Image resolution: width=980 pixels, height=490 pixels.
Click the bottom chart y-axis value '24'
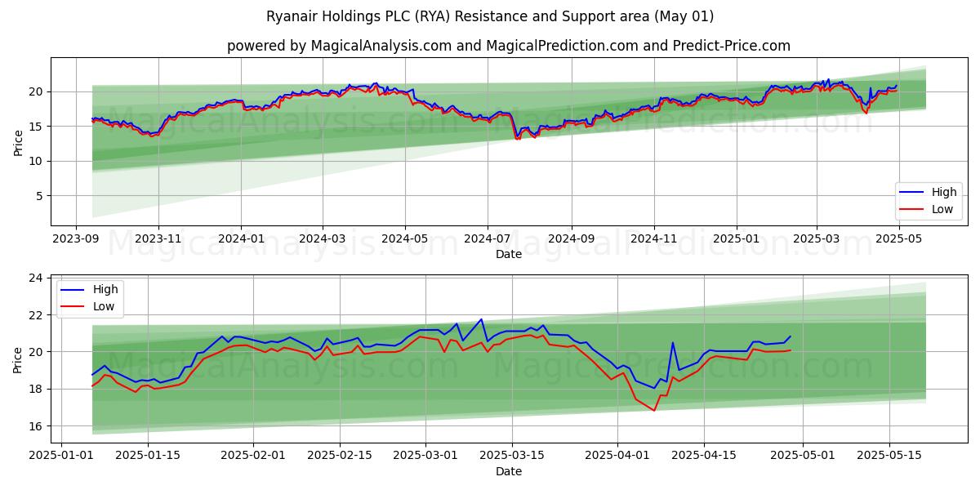pos(38,278)
